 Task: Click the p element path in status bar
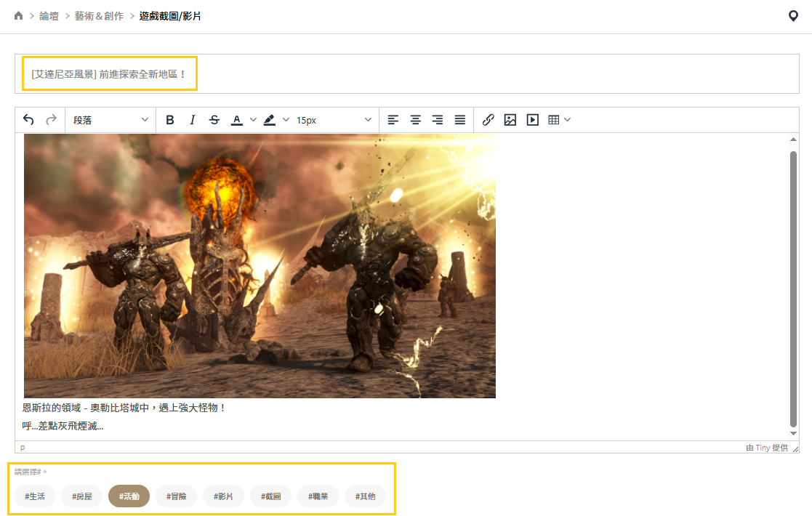point(23,448)
